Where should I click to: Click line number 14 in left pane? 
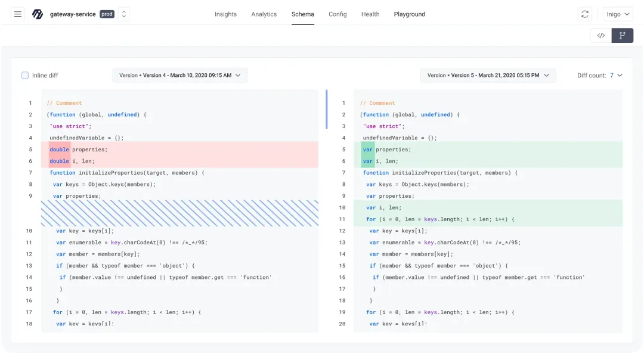pyautogui.click(x=29, y=277)
